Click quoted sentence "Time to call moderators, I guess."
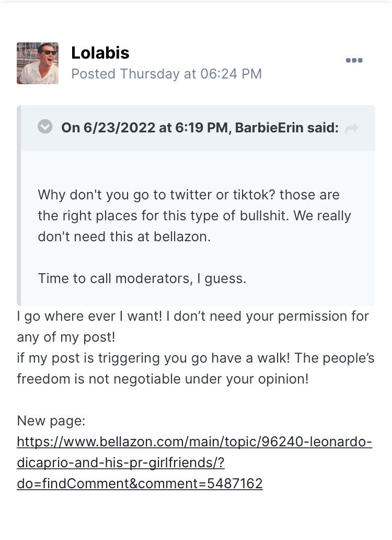 click(x=142, y=278)
